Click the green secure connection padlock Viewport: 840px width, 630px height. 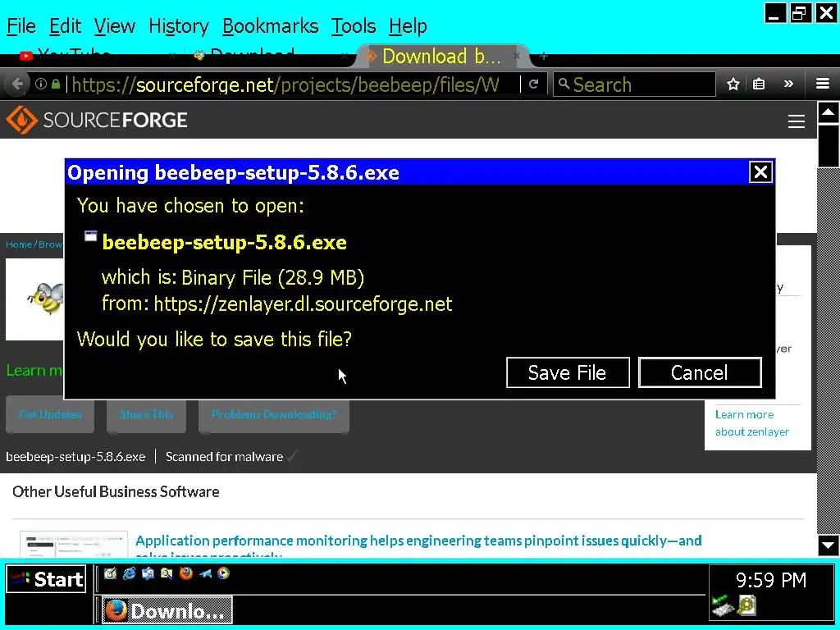[56, 84]
